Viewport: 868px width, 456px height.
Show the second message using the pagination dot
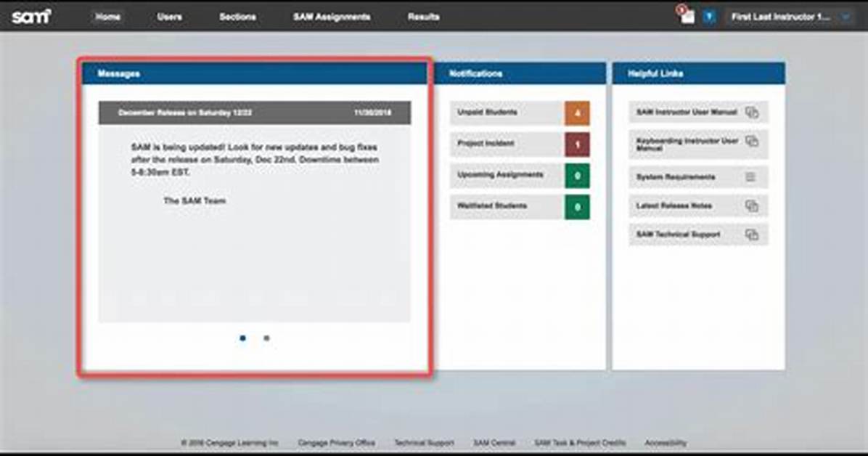click(266, 338)
